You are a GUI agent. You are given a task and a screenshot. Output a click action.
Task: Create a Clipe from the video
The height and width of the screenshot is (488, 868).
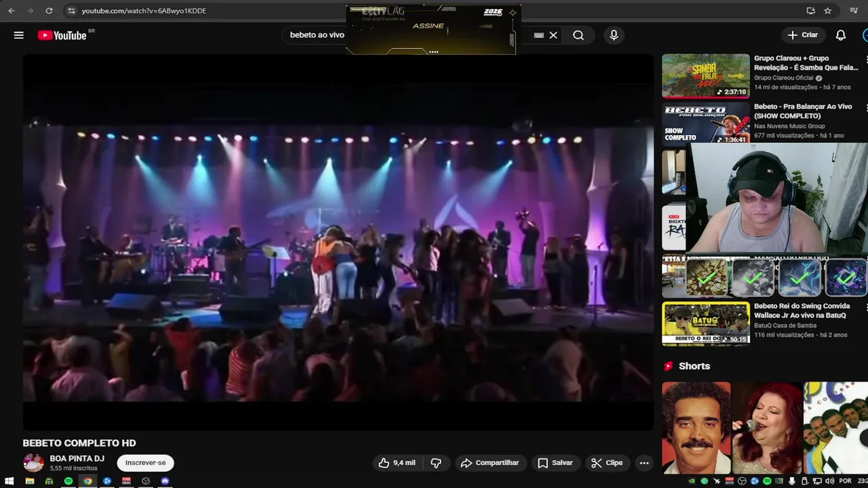point(607,463)
